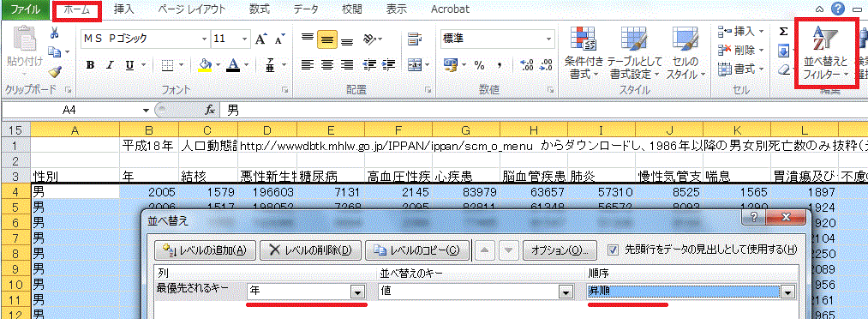Switch to the 挿入 ribbon tab
The image size is (868, 319).
[x=123, y=9]
